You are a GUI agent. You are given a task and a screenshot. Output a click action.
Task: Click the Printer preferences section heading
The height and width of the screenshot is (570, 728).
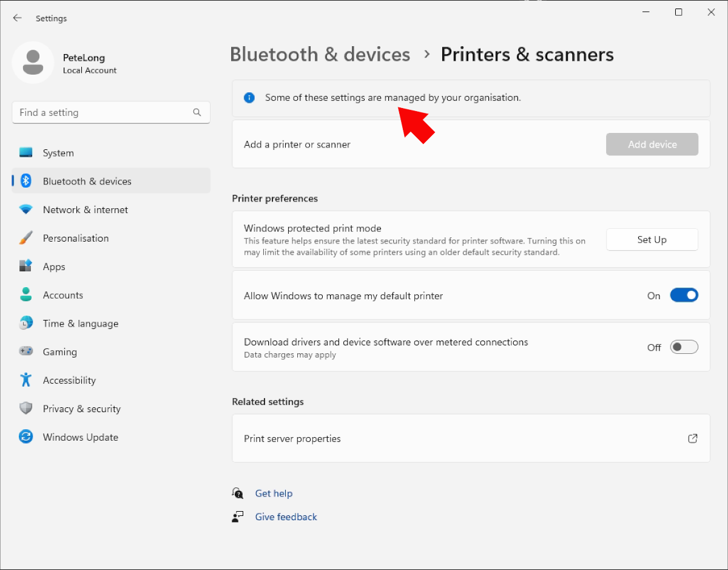click(x=275, y=198)
